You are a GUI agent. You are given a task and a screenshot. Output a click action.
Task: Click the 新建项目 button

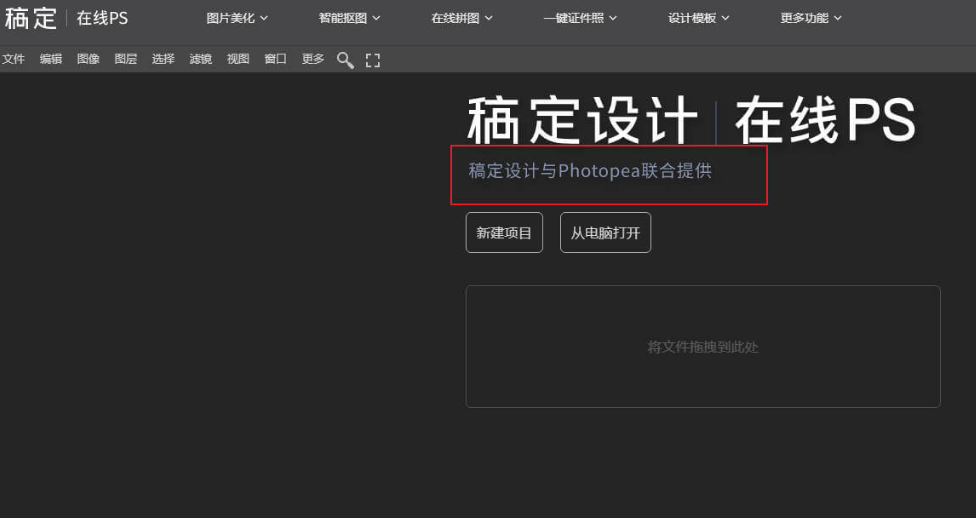(x=504, y=233)
